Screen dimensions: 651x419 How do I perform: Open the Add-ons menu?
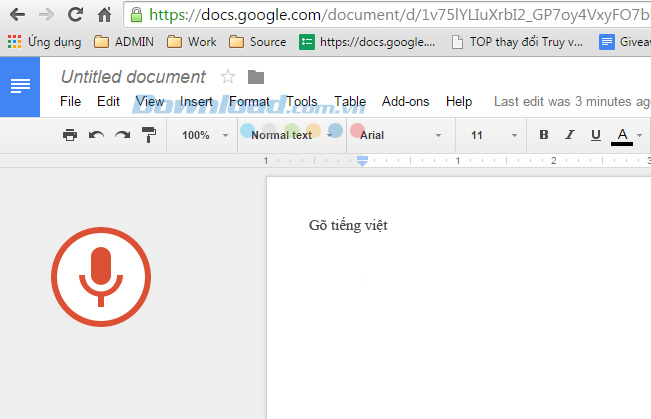[405, 101]
